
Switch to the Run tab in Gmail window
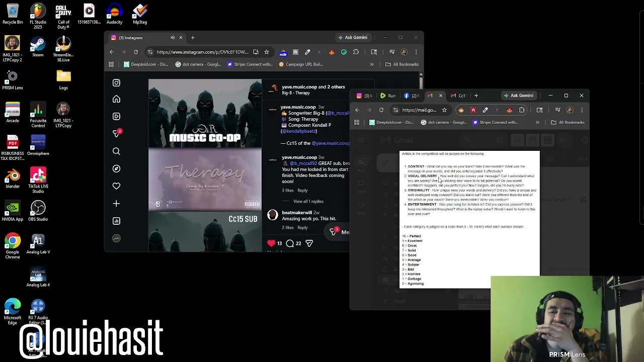point(388,96)
